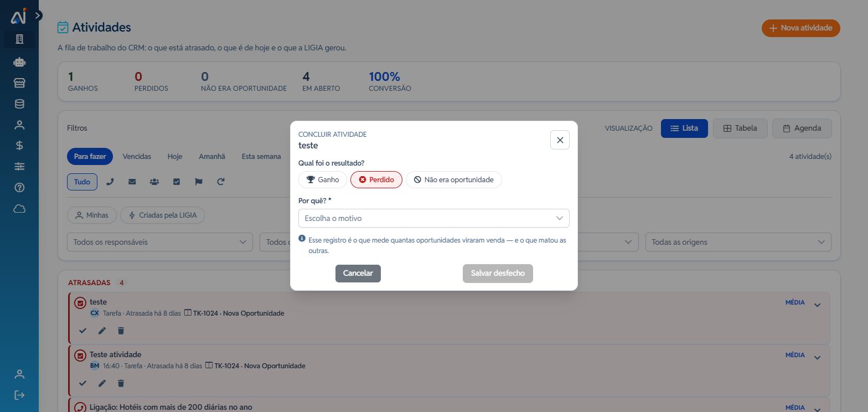Close the Concluir Atividade dialog
The height and width of the screenshot is (412, 868).
point(560,140)
